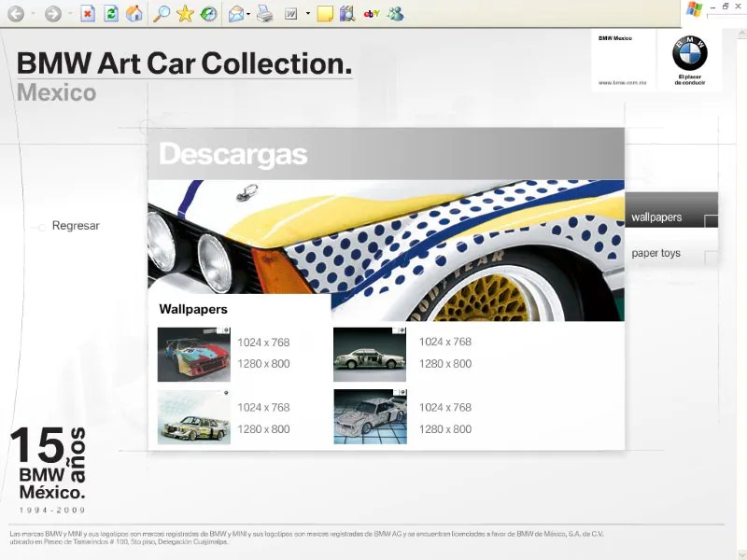Click the 15 años BMW México logo
The width and height of the screenshot is (747, 560).
[x=48, y=470]
